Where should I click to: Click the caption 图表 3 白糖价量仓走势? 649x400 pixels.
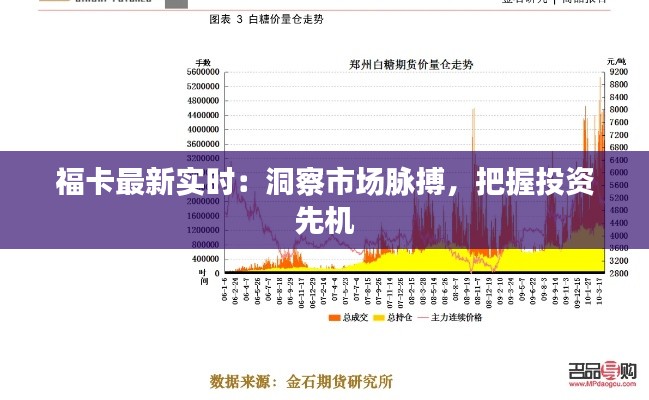266,19
